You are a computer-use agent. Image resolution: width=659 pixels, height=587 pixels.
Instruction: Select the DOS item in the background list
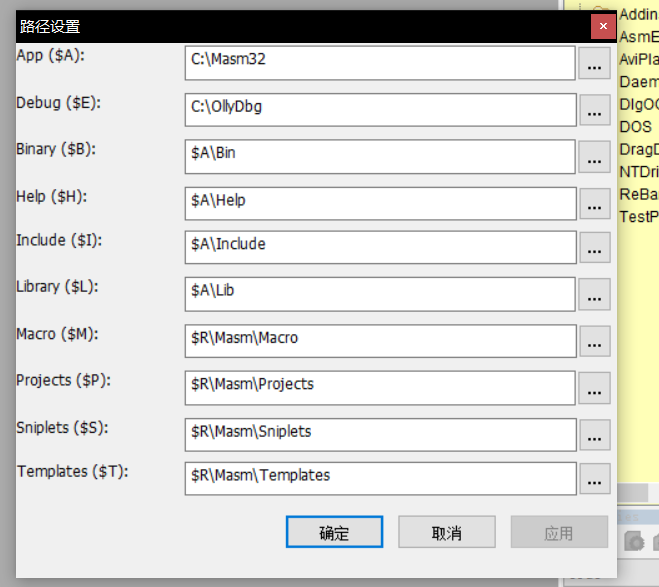click(636, 127)
